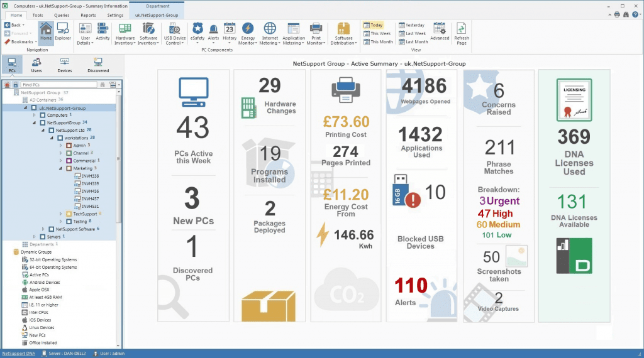Open the eSafety component
The height and width of the screenshot is (358, 644).
(x=197, y=33)
